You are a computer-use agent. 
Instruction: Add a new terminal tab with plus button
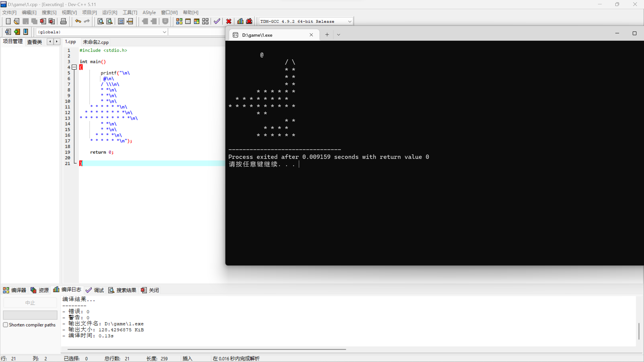(x=327, y=35)
